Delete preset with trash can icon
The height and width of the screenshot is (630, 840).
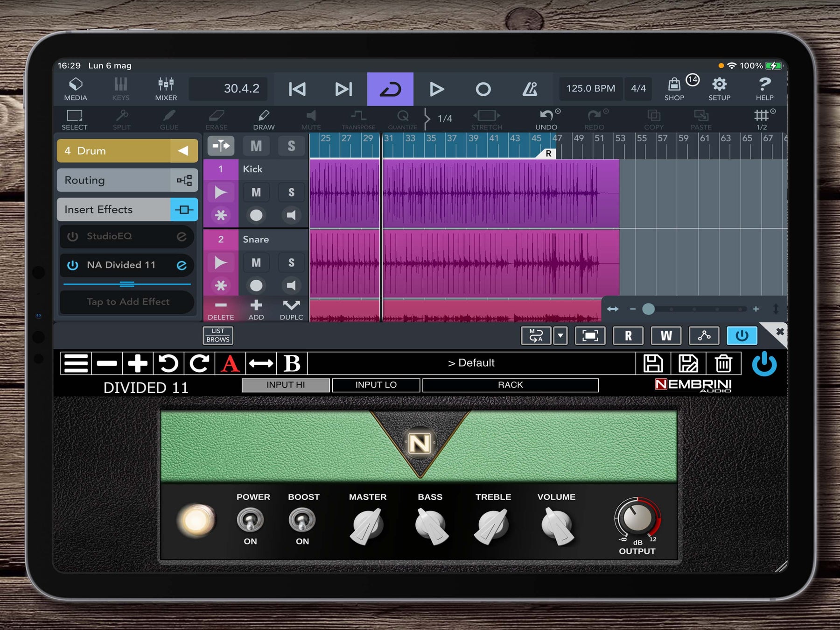723,363
